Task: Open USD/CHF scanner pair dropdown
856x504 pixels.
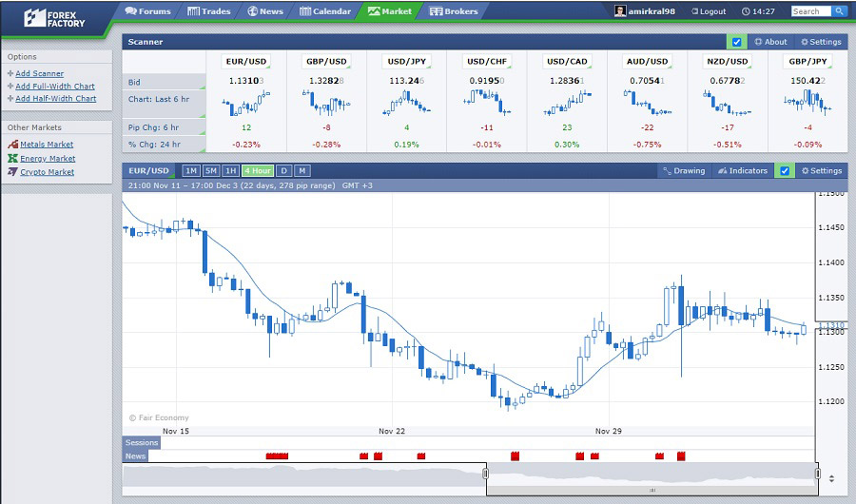Action: [x=487, y=61]
